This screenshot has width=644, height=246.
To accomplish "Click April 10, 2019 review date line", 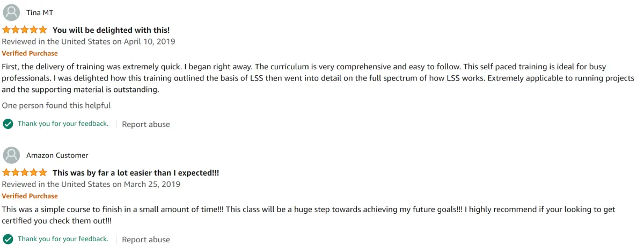I will pyautogui.click(x=89, y=41).
